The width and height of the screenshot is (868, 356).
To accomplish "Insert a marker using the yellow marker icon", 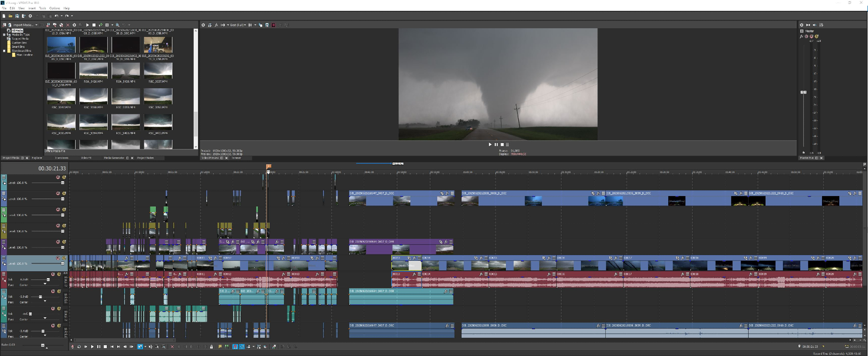I will click(x=220, y=347).
